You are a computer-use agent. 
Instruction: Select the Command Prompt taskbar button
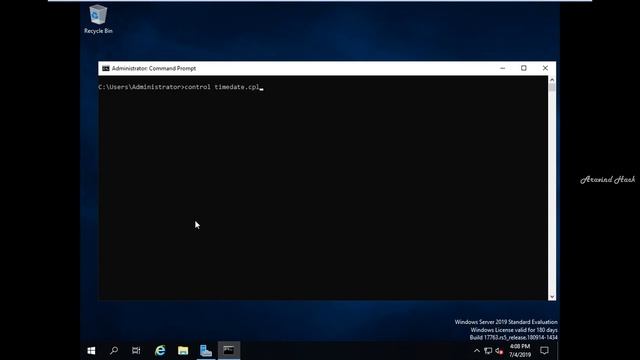point(229,351)
